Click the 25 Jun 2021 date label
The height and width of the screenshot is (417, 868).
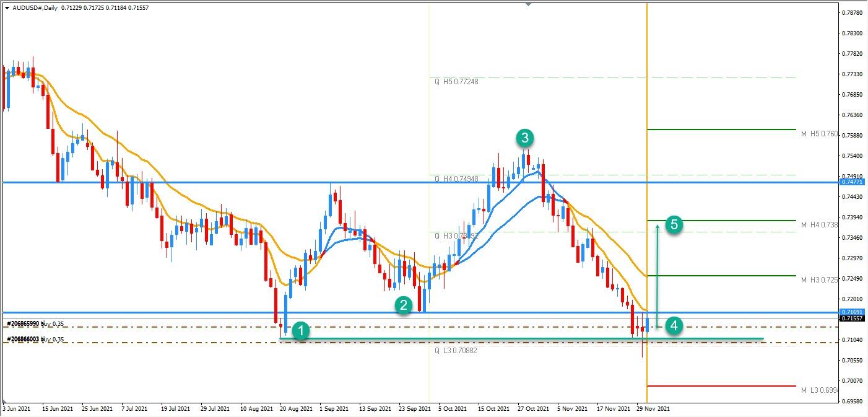[97, 409]
